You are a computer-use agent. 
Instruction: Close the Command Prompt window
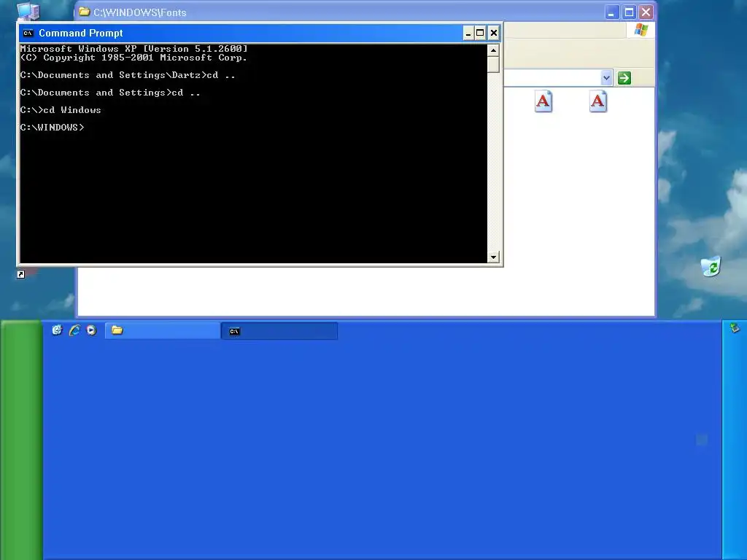(494, 33)
